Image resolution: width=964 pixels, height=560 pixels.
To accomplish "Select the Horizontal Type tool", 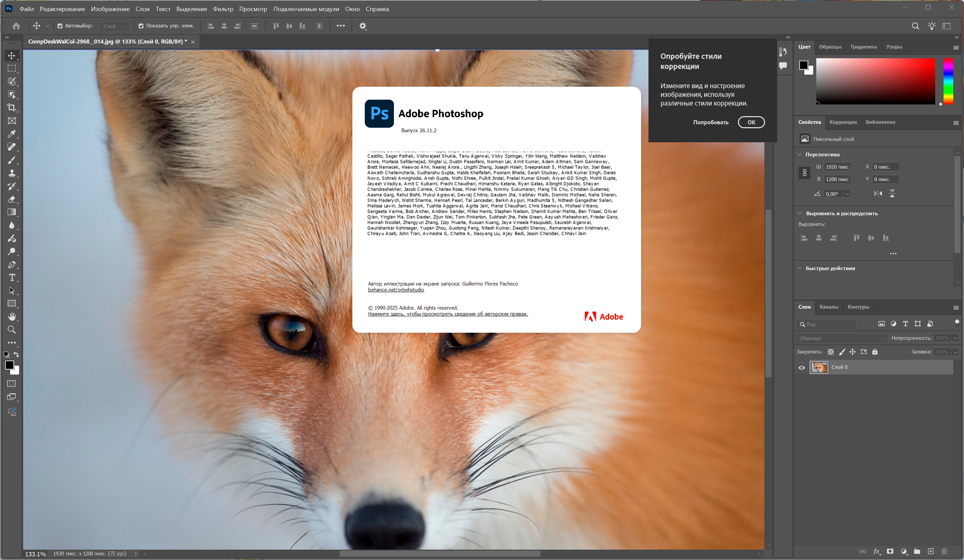I will [x=12, y=277].
